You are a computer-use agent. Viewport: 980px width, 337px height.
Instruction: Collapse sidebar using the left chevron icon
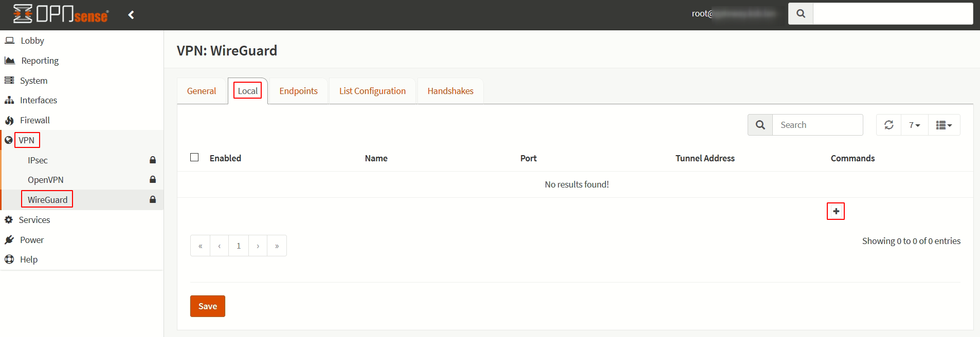click(131, 15)
